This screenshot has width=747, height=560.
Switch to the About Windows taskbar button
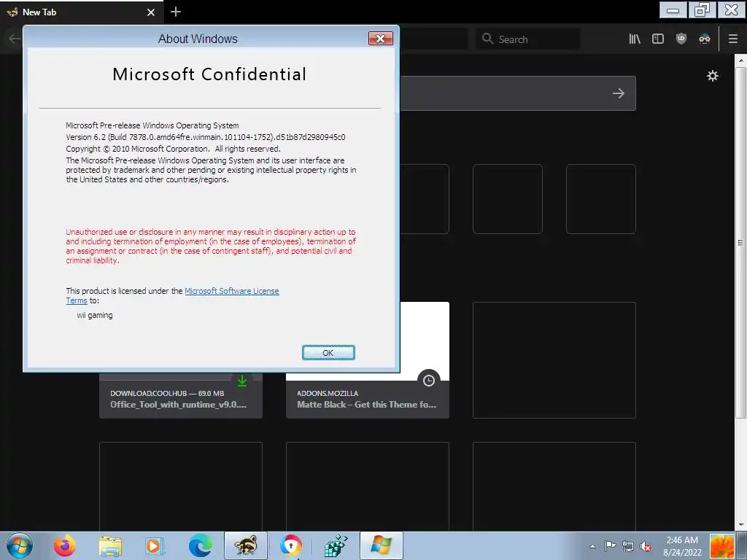[381, 545]
